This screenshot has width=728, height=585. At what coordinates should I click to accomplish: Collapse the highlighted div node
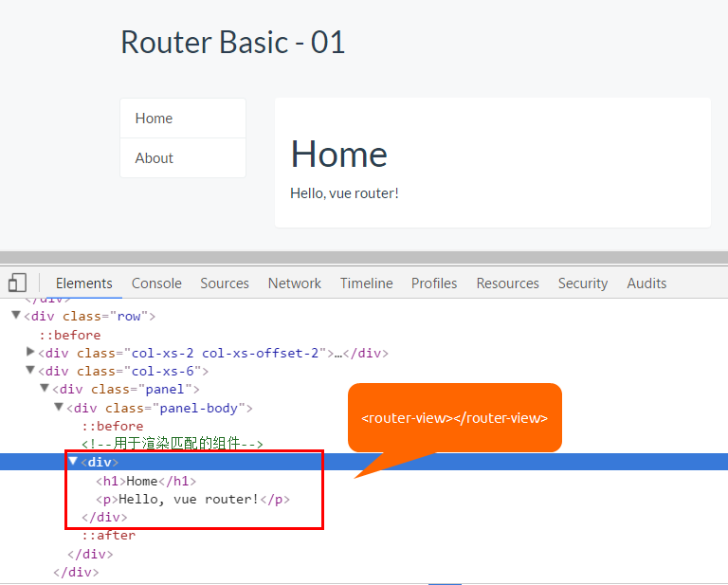(x=73, y=461)
